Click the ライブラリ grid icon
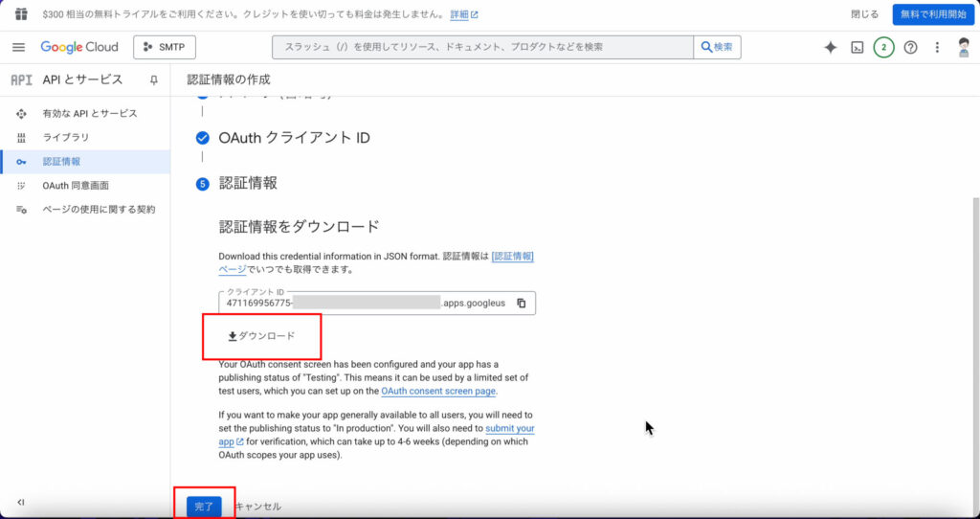980x519 pixels. click(x=21, y=138)
